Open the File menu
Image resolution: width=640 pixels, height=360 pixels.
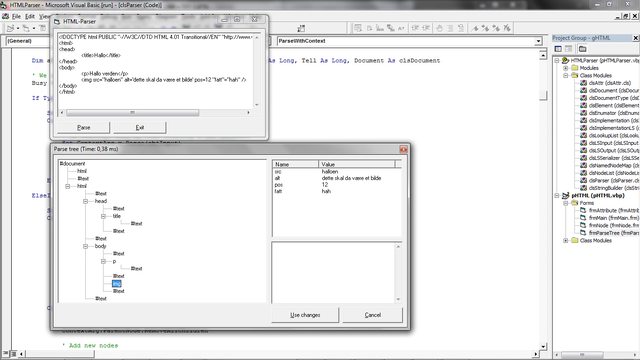pyautogui.click(x=16, y=16)
